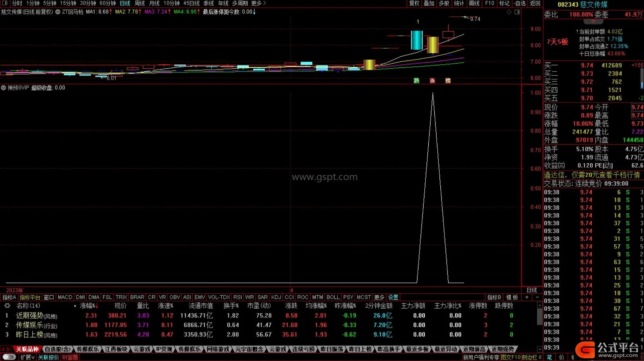Remove indicator window with minus button

coord(537,297)
